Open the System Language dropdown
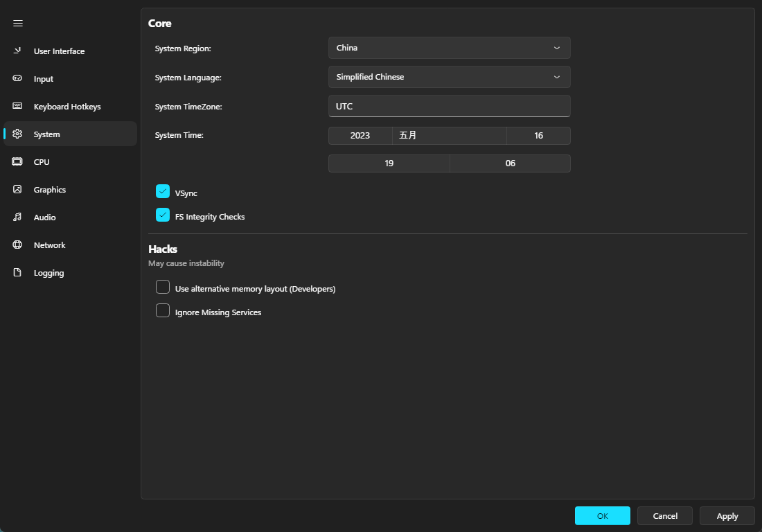 [x=450, y=77]
